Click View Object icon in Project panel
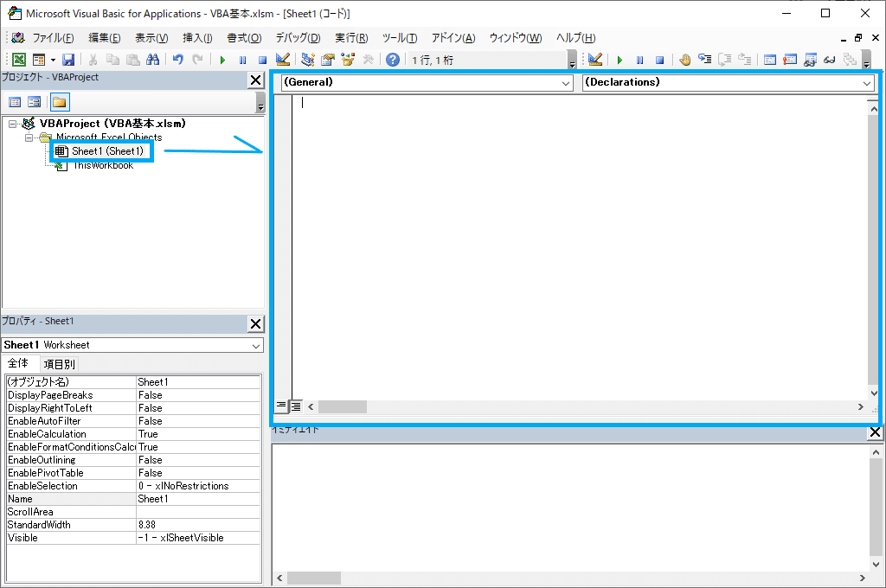The width and height of the screenshot is (886, 588). (x=35, y=102)
